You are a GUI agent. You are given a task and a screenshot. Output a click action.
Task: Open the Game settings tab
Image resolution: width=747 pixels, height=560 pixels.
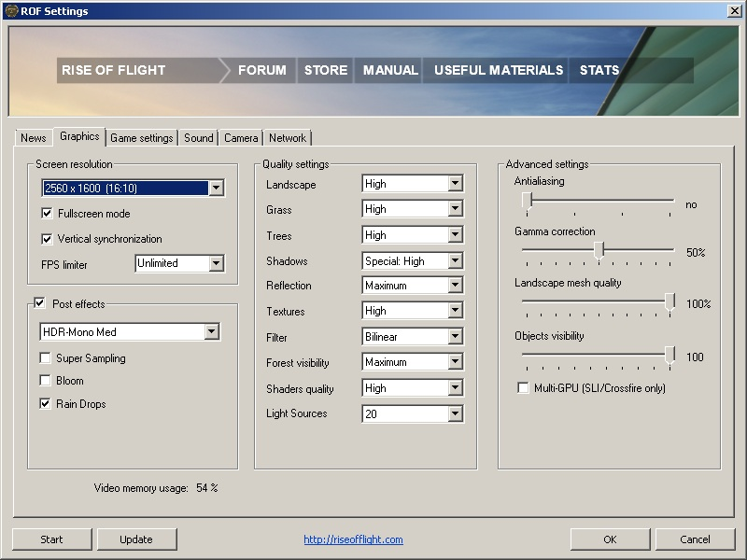coord(142,137)
